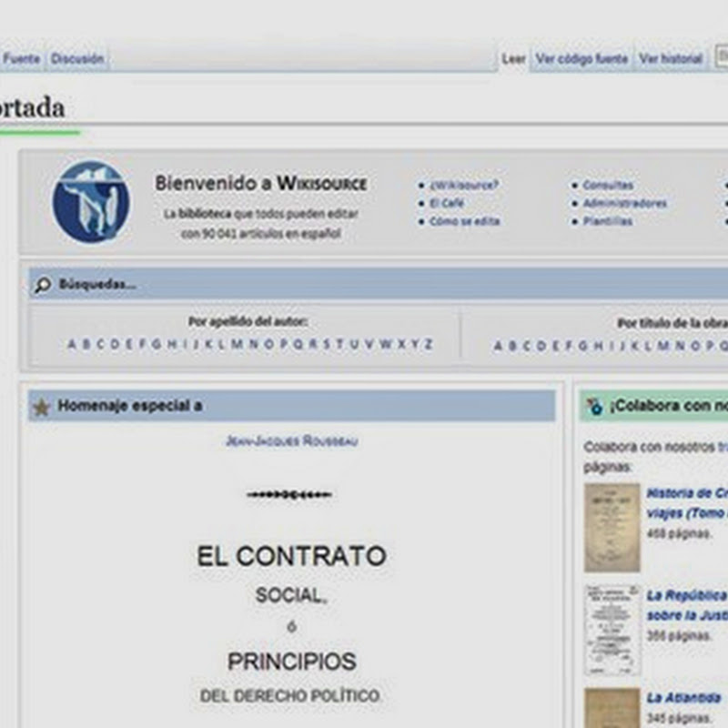Click the Bienvenido a Wikisource heading
Viewport: 728px width, 728px height.
[x=260, y=184]
